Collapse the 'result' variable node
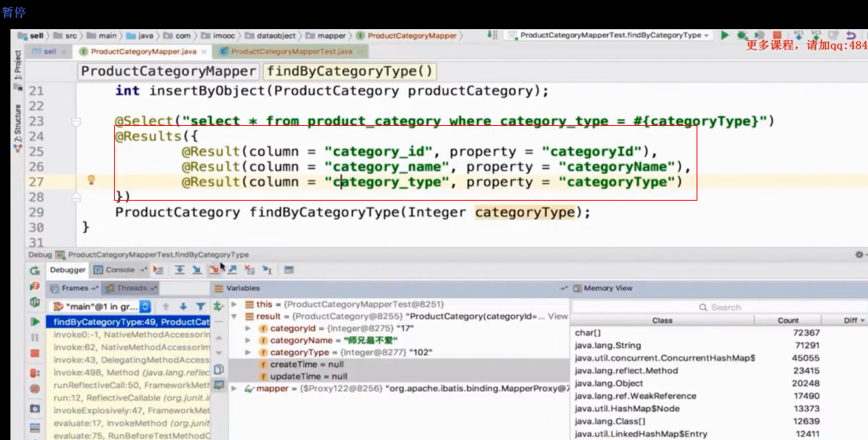 click(234, 316)
